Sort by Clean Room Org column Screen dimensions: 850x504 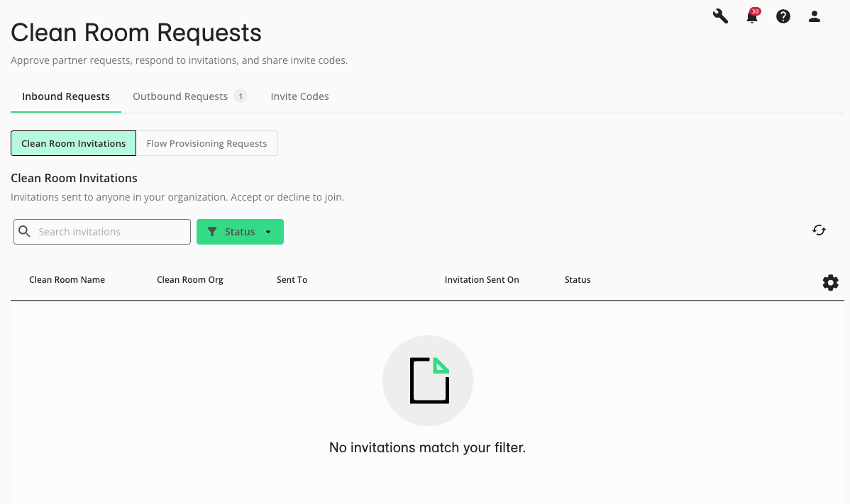(189, 280)
